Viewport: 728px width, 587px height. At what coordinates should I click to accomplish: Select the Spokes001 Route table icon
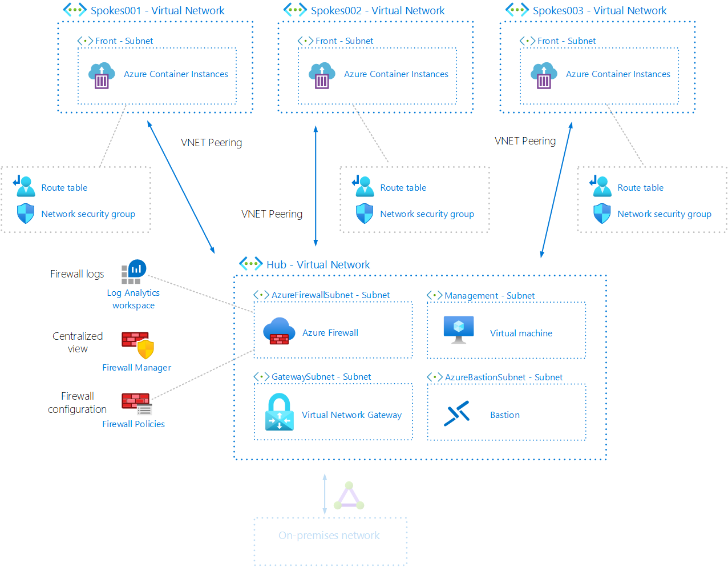25,186
